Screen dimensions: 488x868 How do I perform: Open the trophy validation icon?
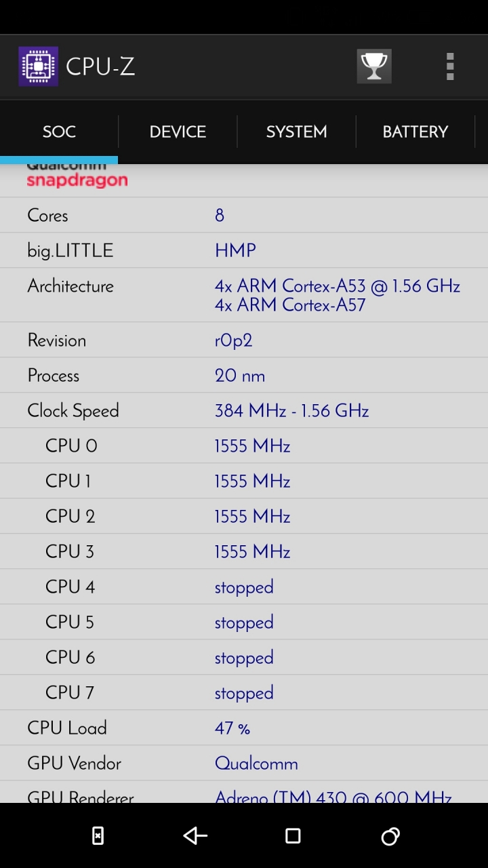pyautogui.click(x=374, y=66)
